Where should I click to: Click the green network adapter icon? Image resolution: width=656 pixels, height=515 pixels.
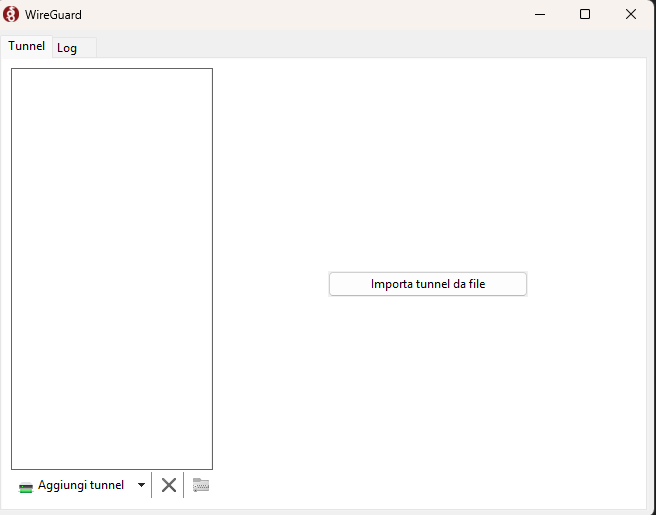pyautogui.click(x=26, y=486)
